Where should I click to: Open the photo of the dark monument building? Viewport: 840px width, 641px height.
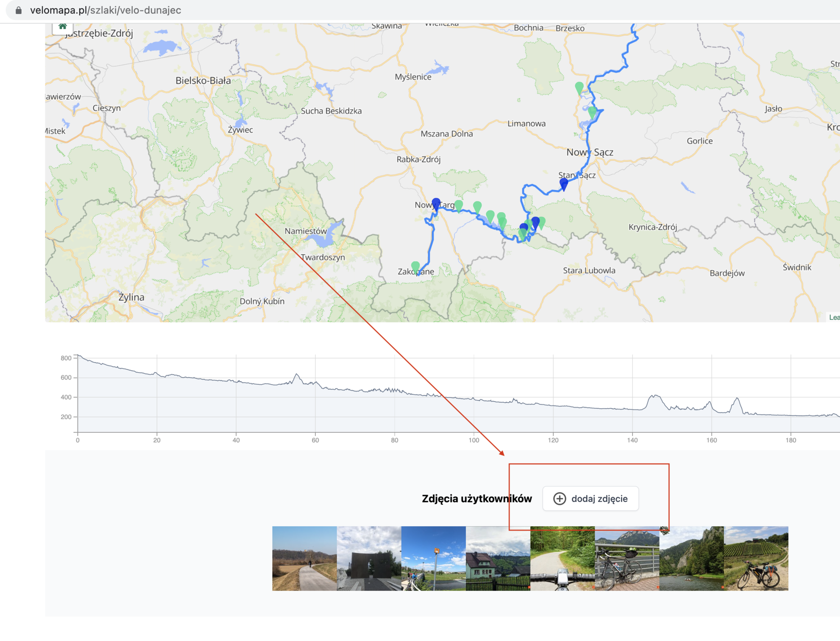tap(369, 558)
